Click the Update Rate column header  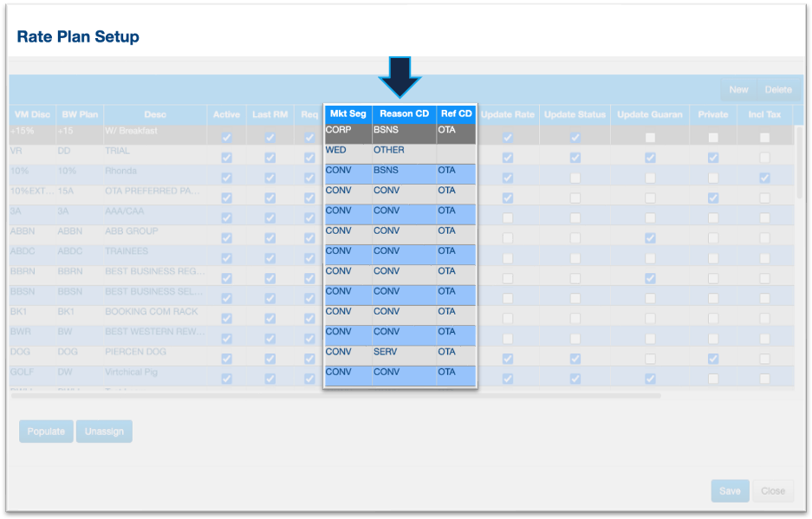507,114
